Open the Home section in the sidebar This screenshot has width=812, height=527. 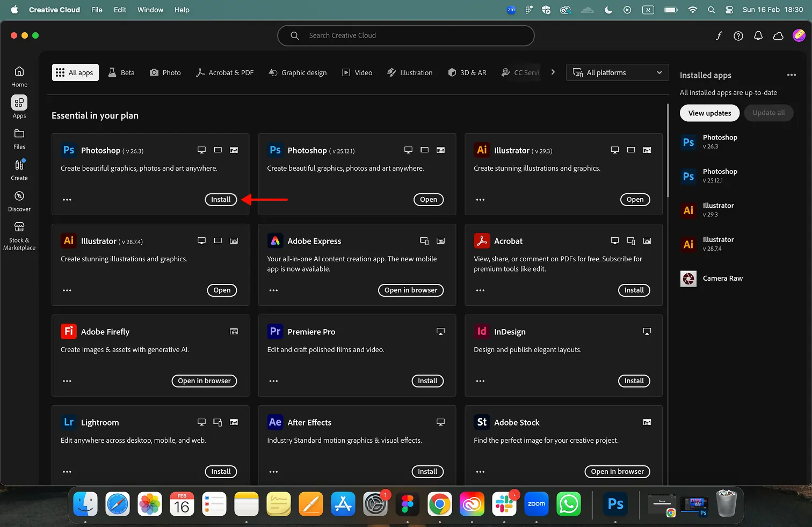pos(19,76)
